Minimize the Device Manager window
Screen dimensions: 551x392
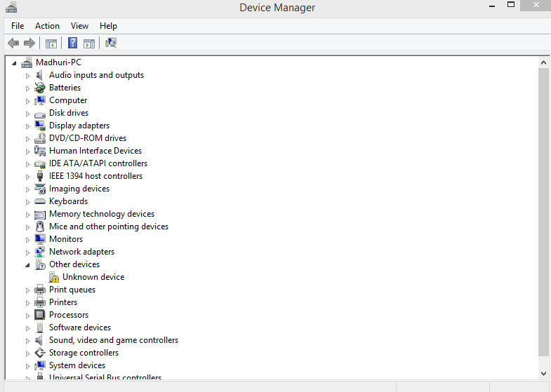(492, 6)
